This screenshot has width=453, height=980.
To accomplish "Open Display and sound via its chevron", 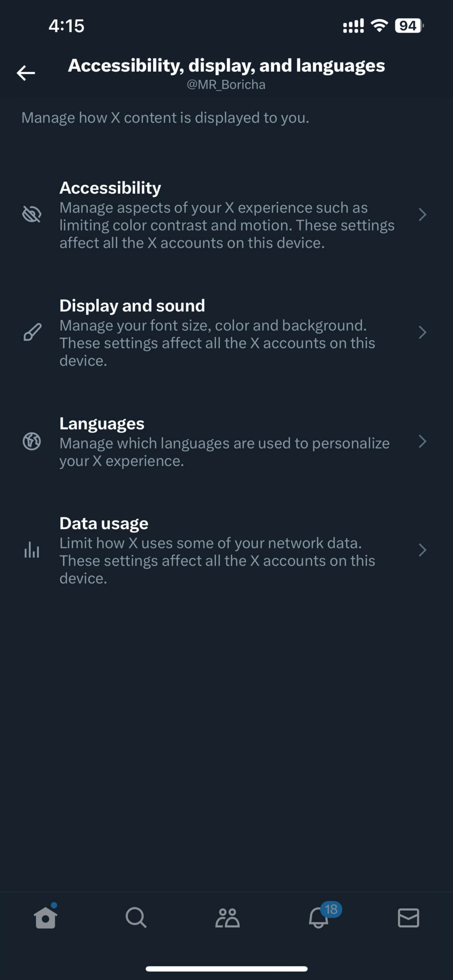I will [422, 332].
